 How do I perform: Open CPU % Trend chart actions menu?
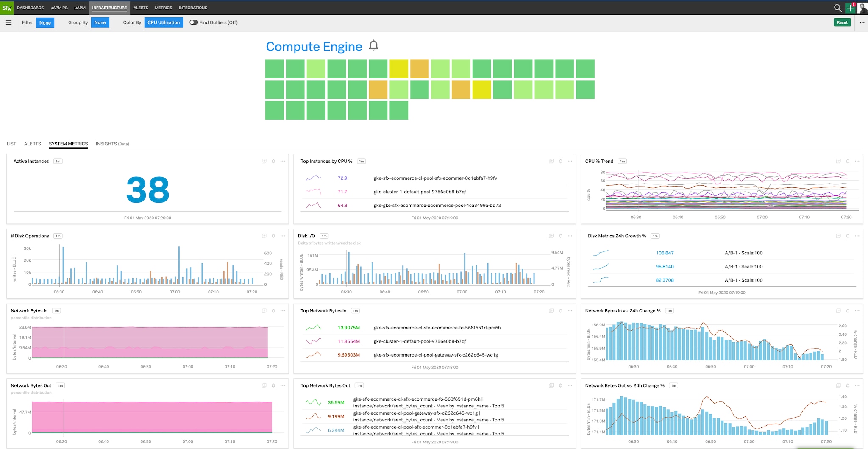pyautogui.click(x=857, y=161)
